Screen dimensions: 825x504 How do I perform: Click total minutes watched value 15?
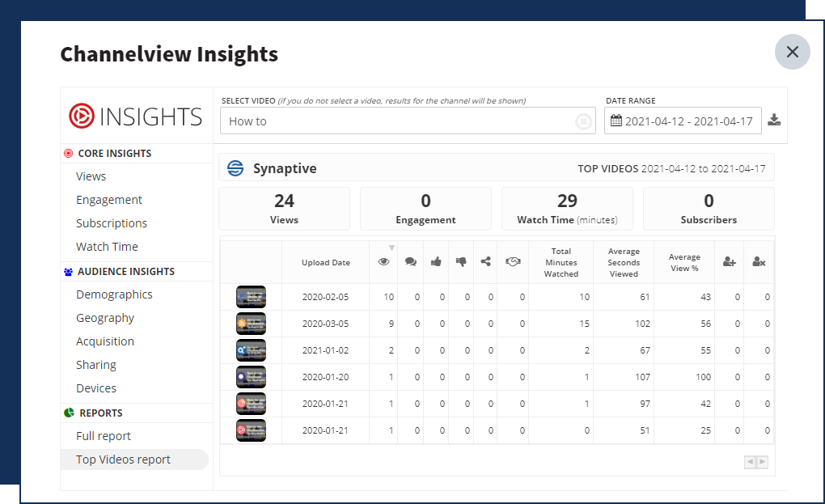click(585, 324)
